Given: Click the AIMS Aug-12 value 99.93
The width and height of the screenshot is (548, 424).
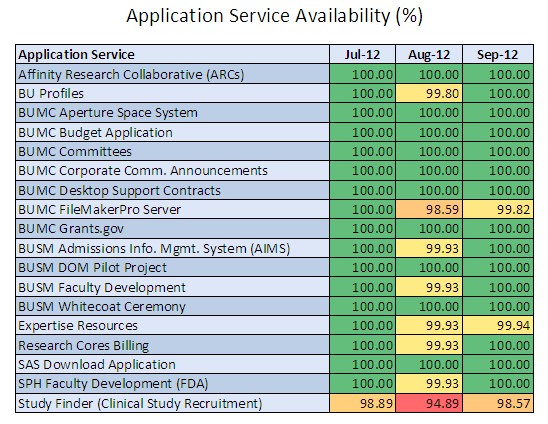Looking at the screenshot, I should 429,248.
